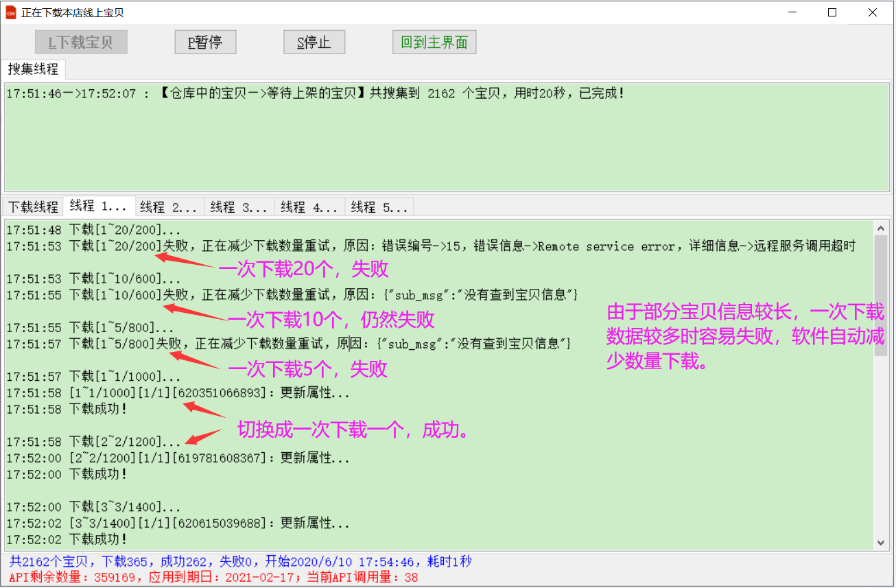The width and height of the screenshot is (896, 588).
Task: Click the download log scrollbar down arrow
Action: pyautogui.click(x=880, y=542)
